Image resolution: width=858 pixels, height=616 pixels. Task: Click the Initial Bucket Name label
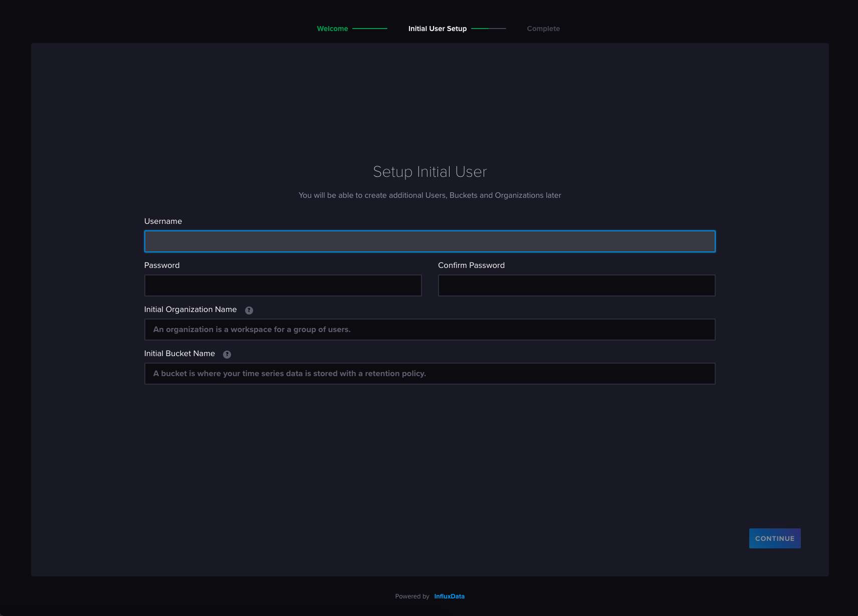179,354
